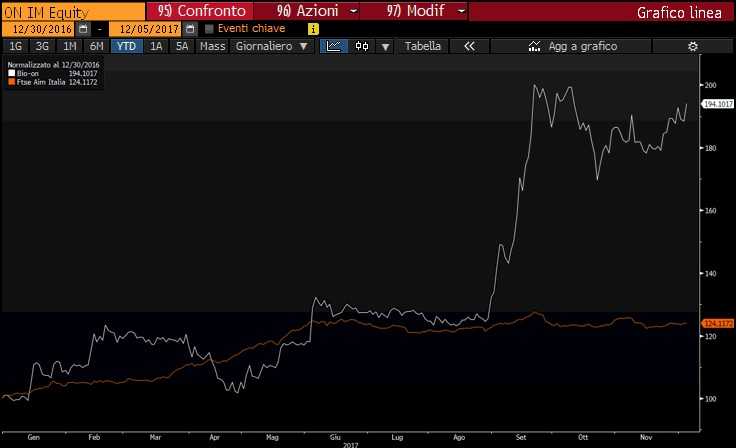Select the 3G time range tab
737x448 pixels.
click(42, 46)
